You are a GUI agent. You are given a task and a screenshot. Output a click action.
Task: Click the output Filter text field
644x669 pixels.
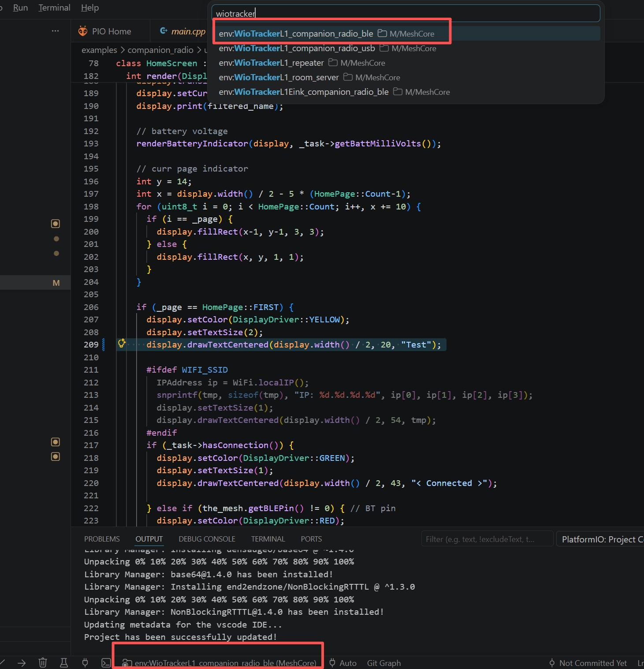487,539
